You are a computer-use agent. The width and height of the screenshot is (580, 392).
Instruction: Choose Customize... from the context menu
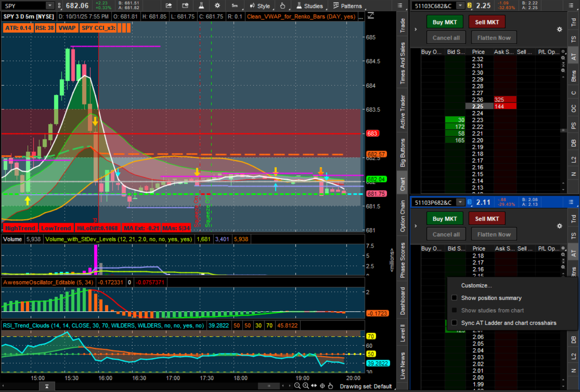(476, 285)
